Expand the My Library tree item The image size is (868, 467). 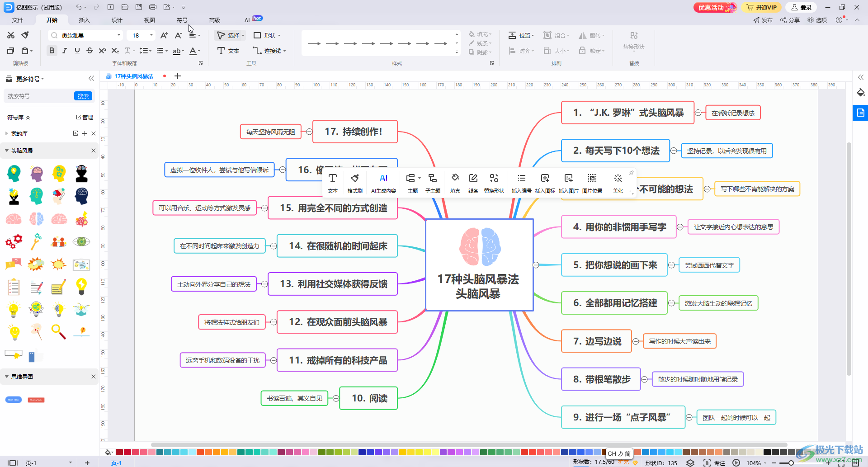tap(6, 133)
